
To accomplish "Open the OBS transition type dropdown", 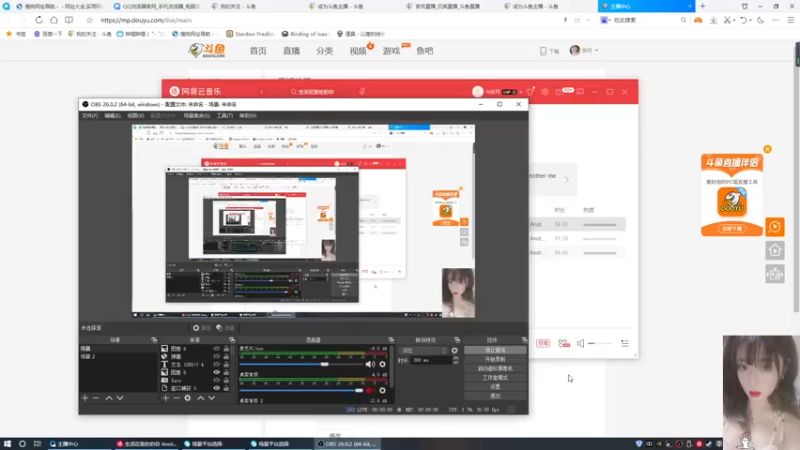I will tap(423, 351).
